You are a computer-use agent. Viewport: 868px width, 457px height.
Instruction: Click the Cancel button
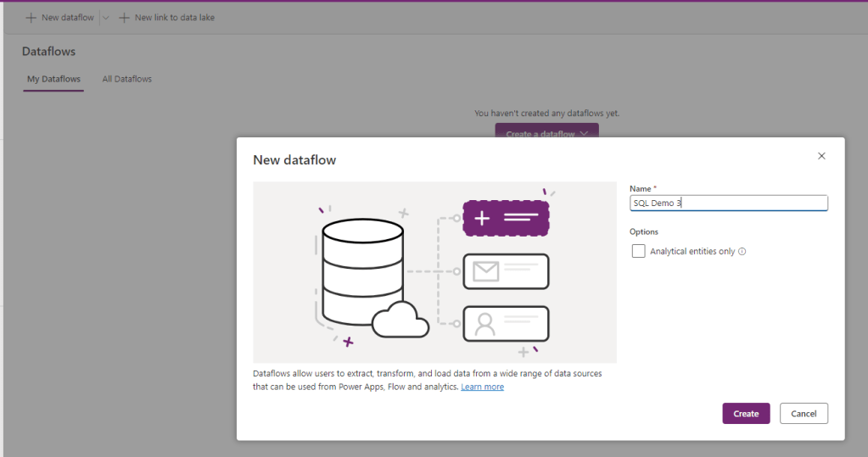(803, 414)
